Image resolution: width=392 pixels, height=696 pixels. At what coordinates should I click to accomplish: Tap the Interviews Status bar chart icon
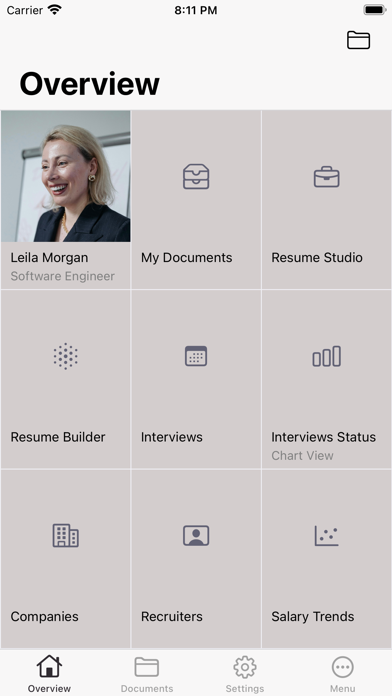click(x=327, y=356)
